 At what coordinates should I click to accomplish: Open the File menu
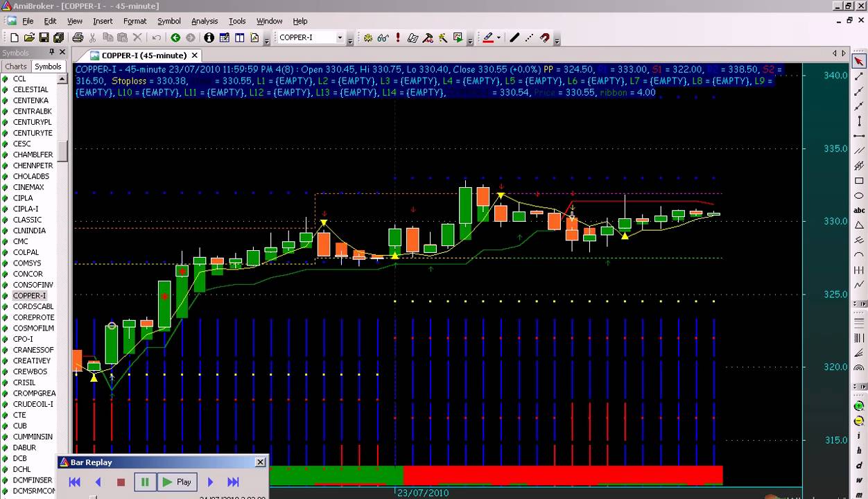coord(28,21)
